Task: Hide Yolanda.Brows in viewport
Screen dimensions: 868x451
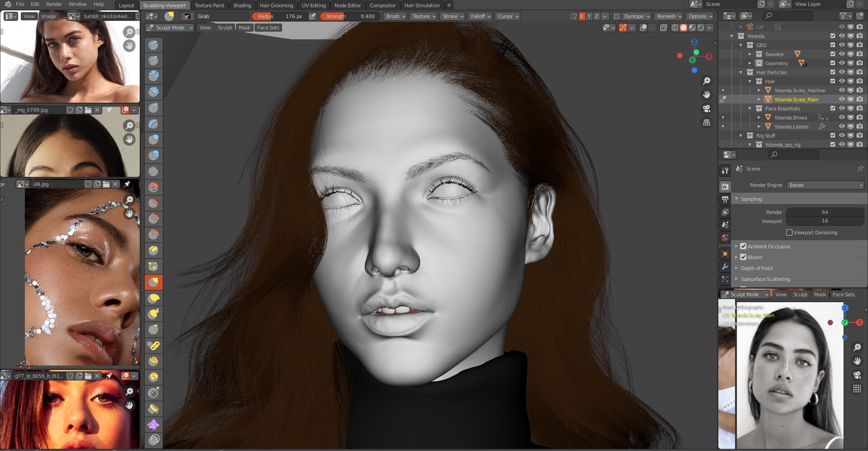Action: tap(842, 118)
